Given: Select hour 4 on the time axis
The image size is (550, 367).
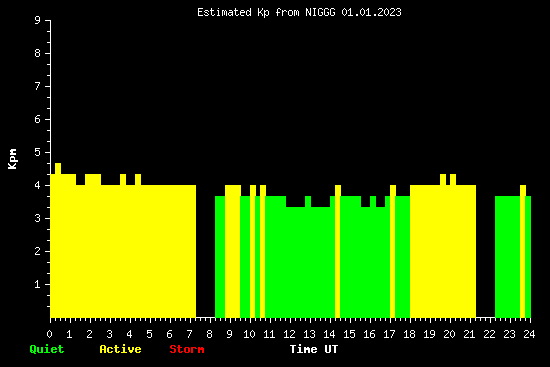Looking at the screenshot, I should (x=129, y=334).
